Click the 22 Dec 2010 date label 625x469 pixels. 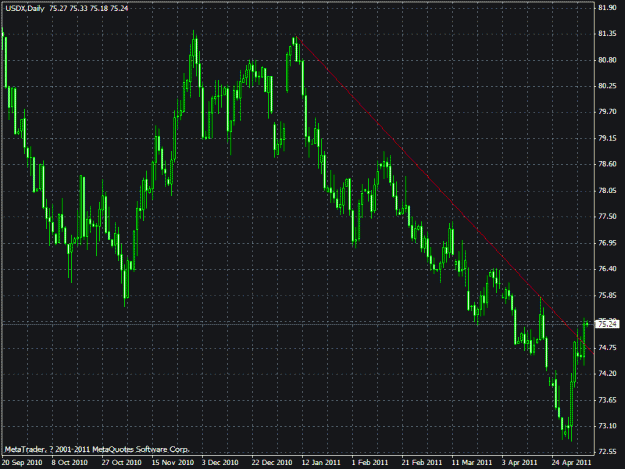[x=272, y=462]
